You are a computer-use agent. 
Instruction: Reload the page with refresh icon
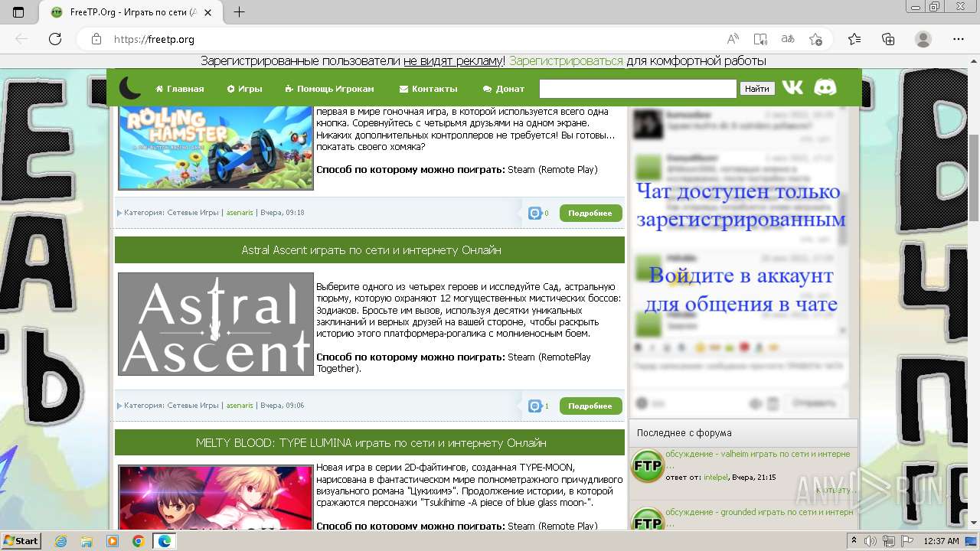55,39
